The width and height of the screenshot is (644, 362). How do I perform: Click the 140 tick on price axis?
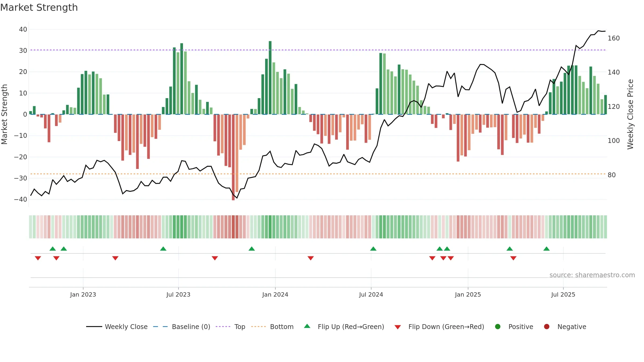pyautogui.click(x=614, y=72)
